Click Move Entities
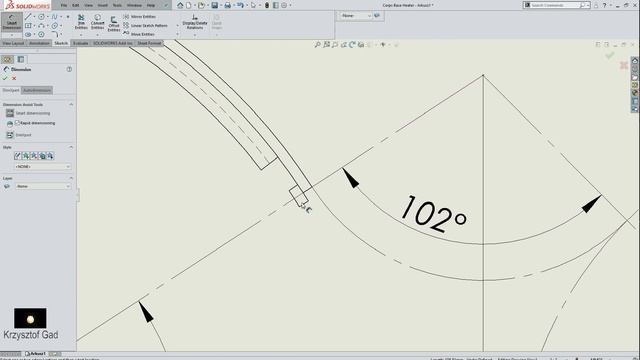Viewport: 640px width, 360px height. point(139,34)
